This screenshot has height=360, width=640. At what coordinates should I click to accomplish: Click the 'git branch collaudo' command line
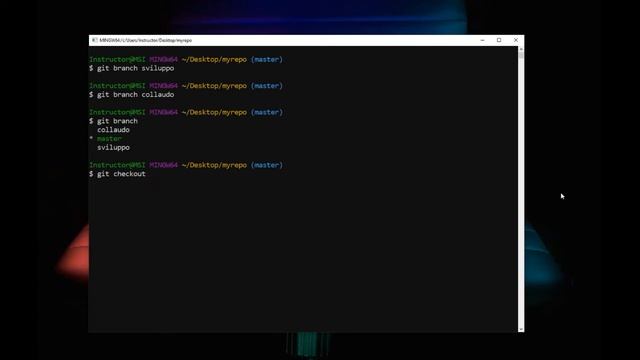131,95
